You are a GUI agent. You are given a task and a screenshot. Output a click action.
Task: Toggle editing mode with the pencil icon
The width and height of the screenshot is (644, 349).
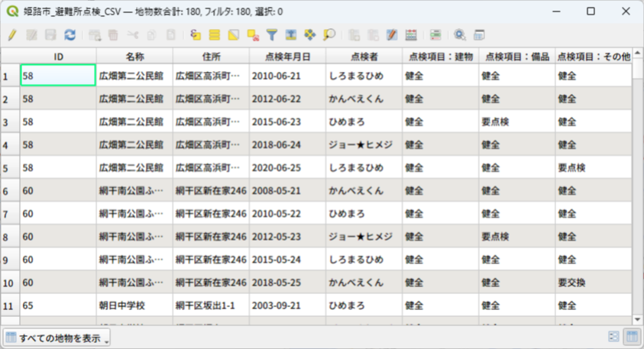click(12, 35)
